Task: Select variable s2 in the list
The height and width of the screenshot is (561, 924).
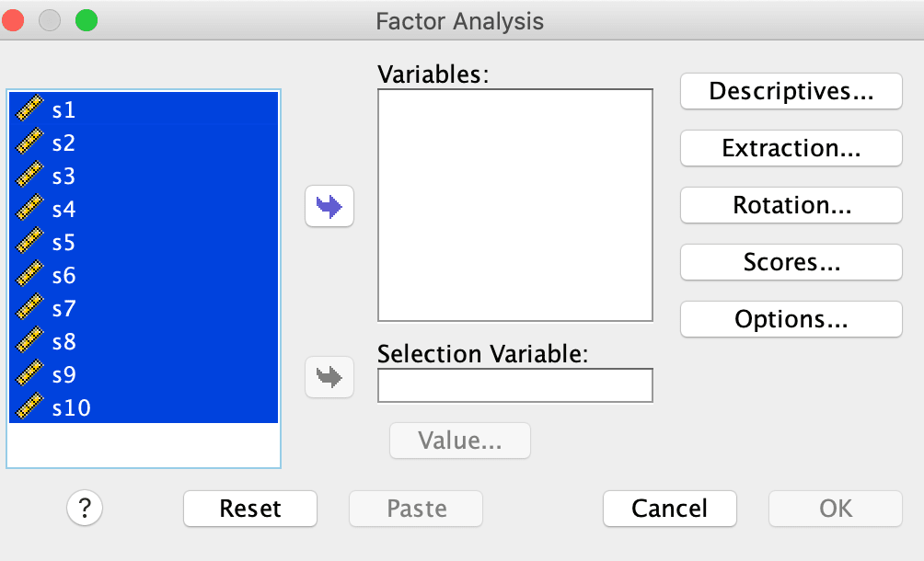Action: coord(144,143)
